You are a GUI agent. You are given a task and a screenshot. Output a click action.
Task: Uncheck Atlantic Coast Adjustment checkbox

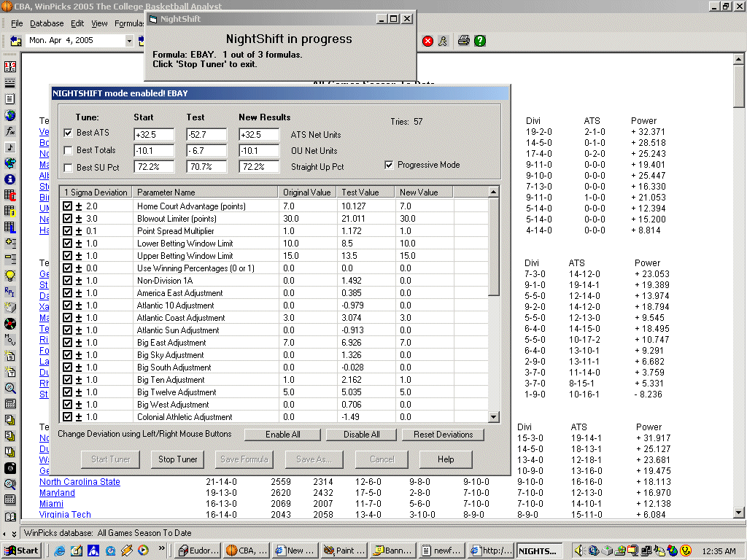coord(67,318)
